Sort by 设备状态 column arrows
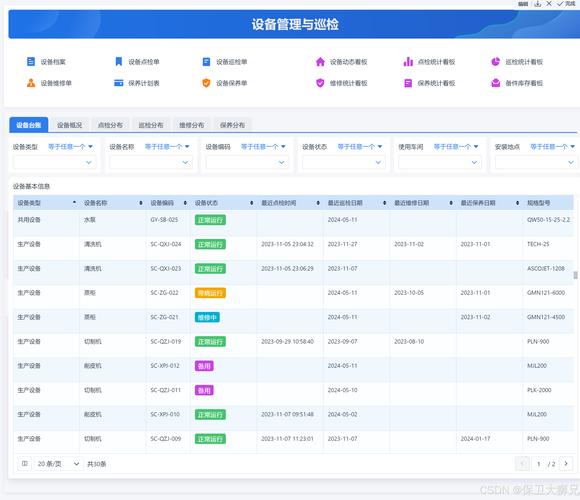 coord(252,203)
